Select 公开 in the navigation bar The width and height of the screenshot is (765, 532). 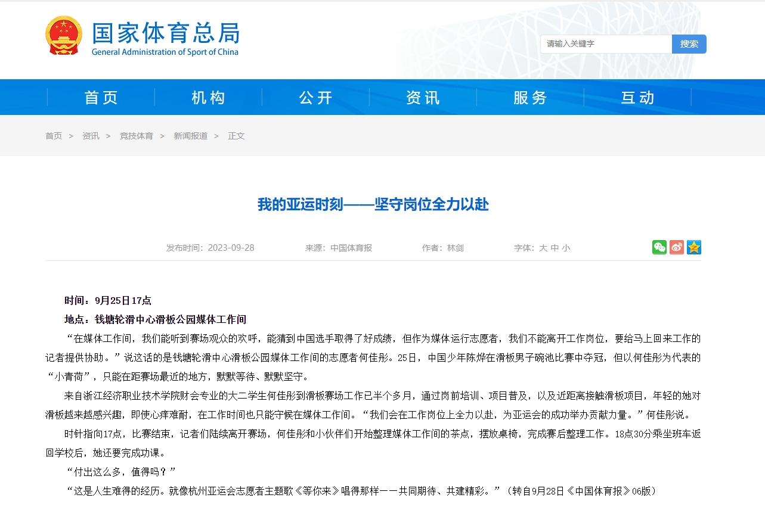coord(316,98)
